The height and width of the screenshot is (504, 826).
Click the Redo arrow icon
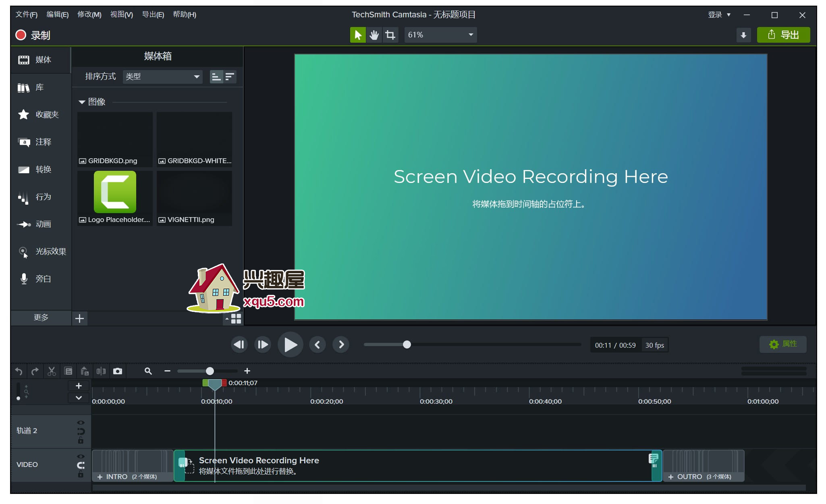tap(35, 371)
